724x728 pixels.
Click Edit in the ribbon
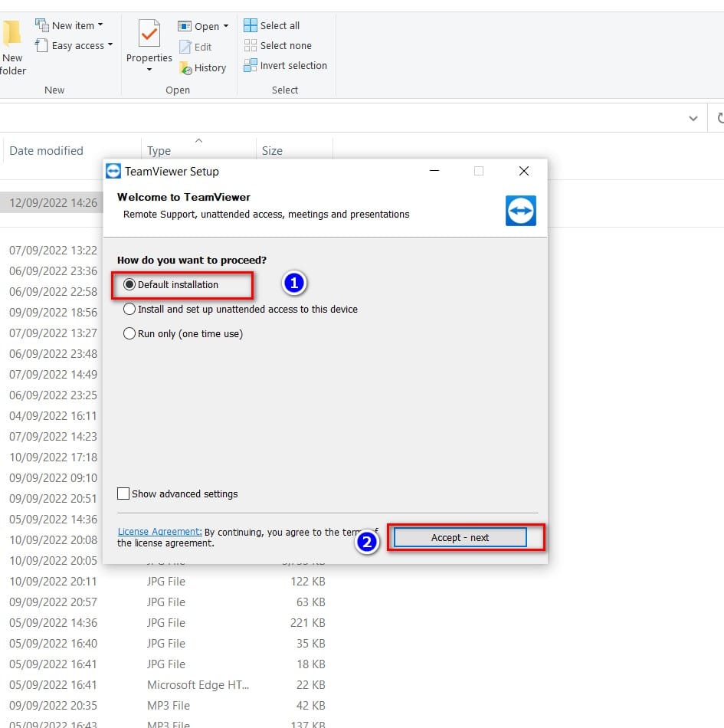tap(195, 47)
